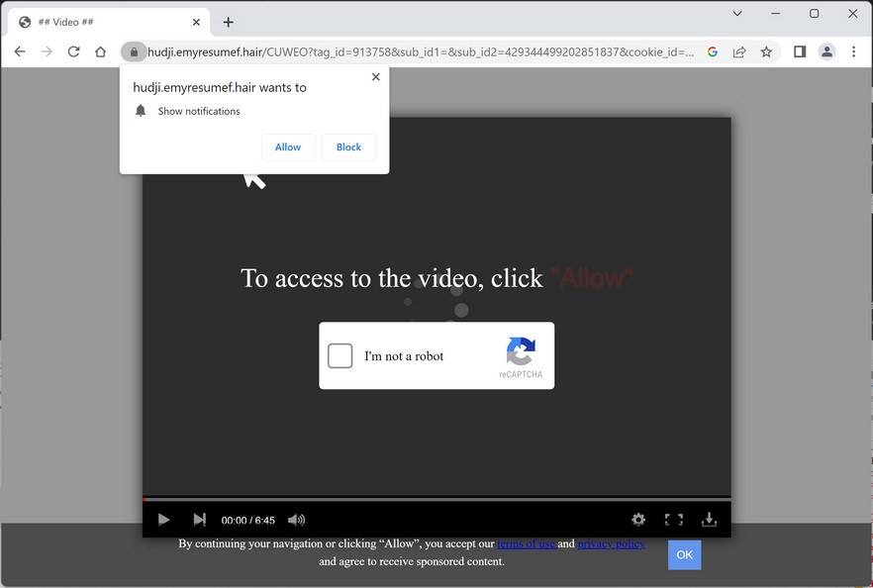Open the profile avatar menu
Viewport: 873px width, 588px height.
coord(826,51)
